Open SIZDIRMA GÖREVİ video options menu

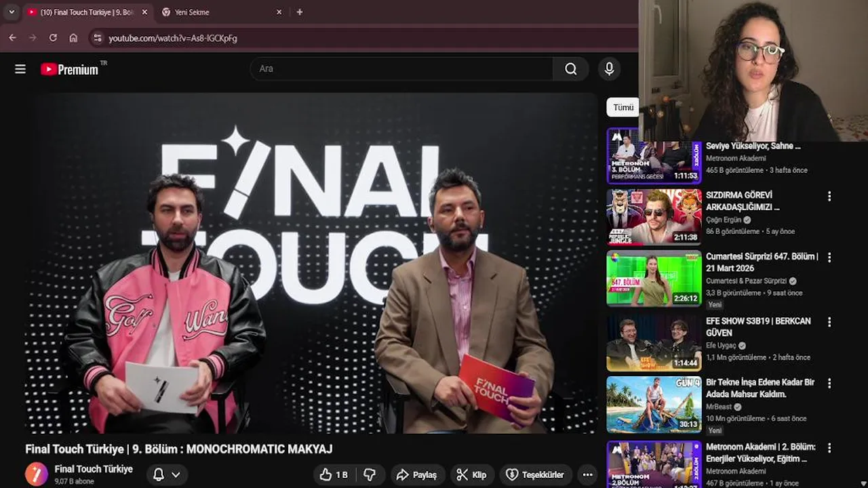point(829,197)
